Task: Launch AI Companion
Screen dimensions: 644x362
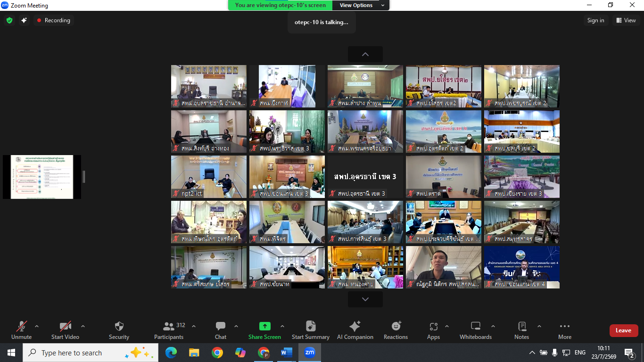Action: [355, 330]
